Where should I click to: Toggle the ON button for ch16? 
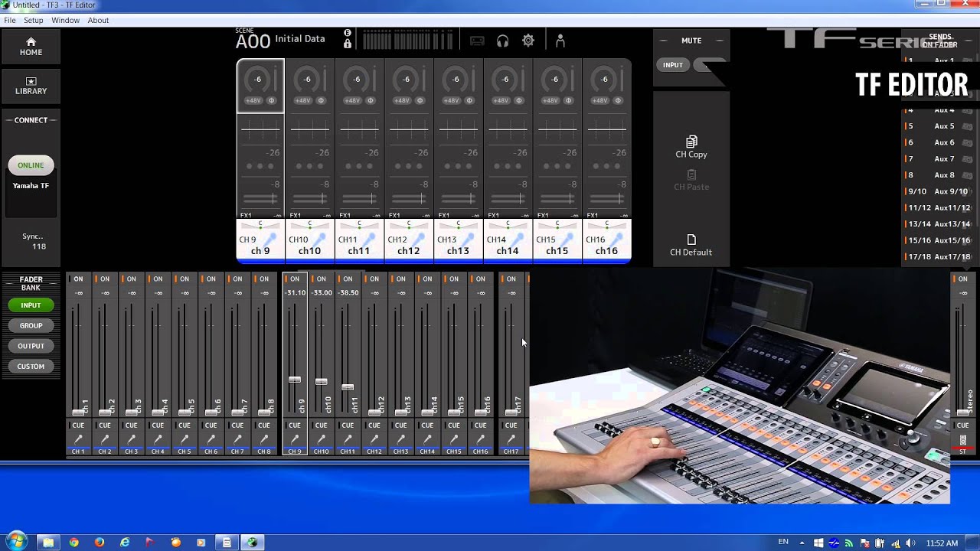[480, 279]
